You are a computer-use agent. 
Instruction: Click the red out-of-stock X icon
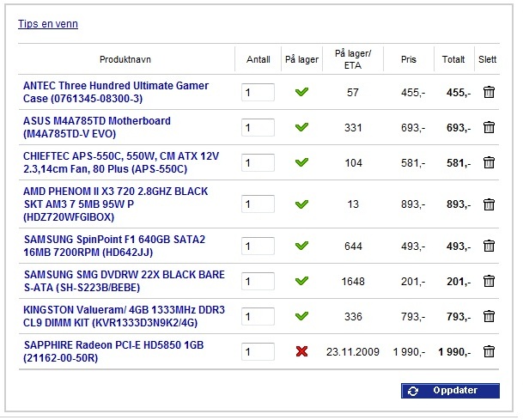click(301, 351)
